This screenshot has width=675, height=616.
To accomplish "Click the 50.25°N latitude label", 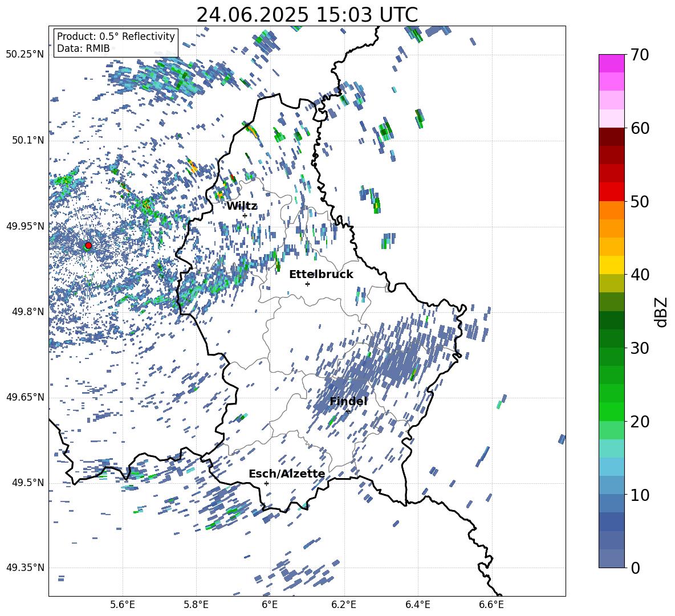I will click(x=25, y=55).
